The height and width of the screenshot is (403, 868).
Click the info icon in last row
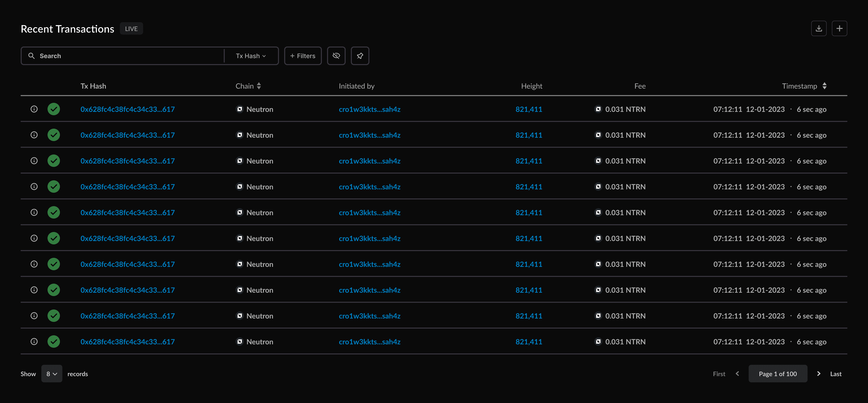click(x=34, y=342)
